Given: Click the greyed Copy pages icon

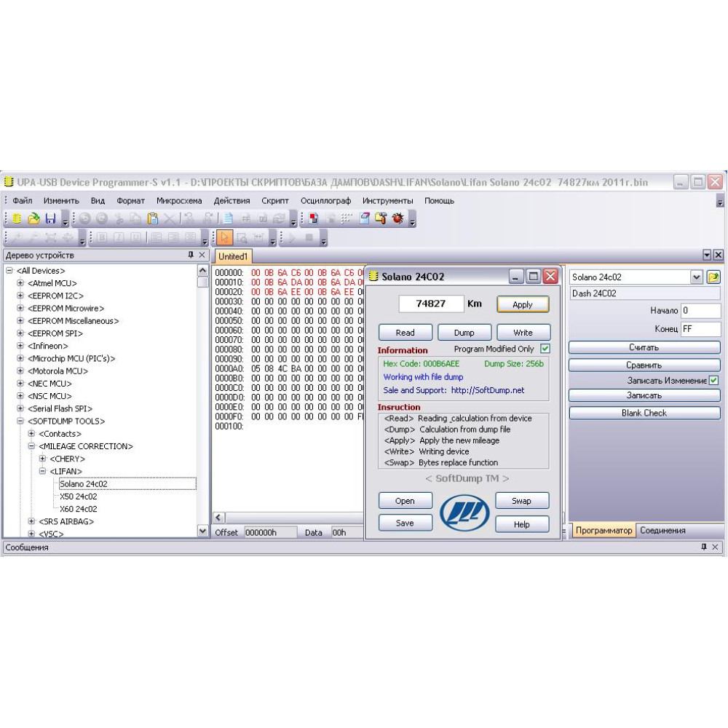Looking at the screenshot, I should [135, 218].
